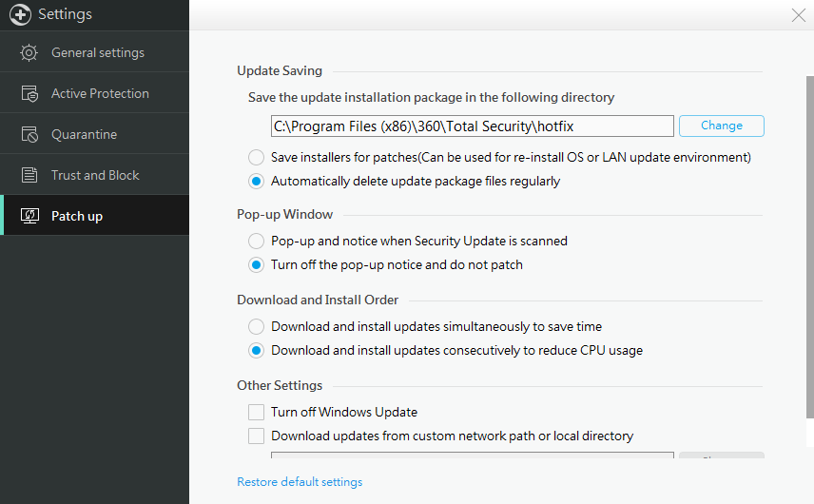The width and height of the screenshot is (814, 504).
Task: Close the Settings window
Action: point(799,14)
